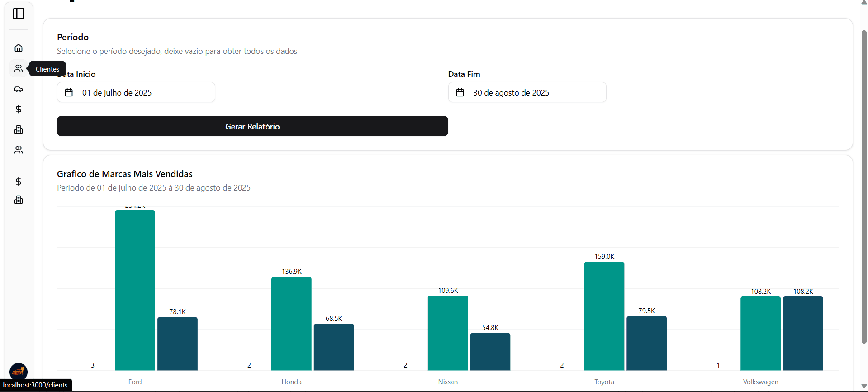Screen dimensions: 868x392
Task: Open the Data Fim date picker
Action: [527, 92]
